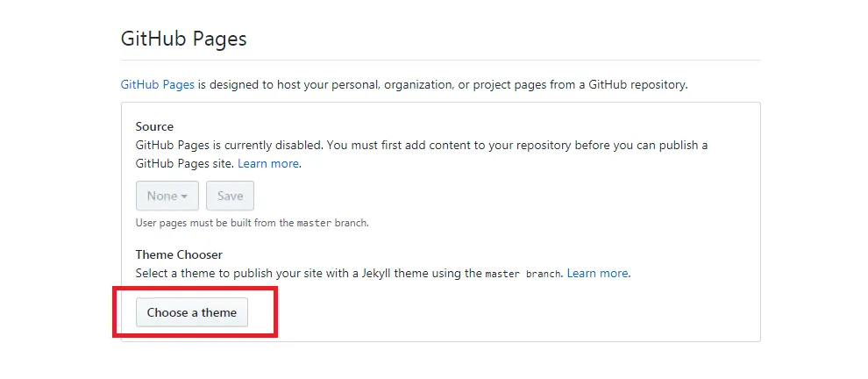This screenshot has height=379, width=868.
Task: Click the large GitHub Pages page heading
Action: point(183,39)
